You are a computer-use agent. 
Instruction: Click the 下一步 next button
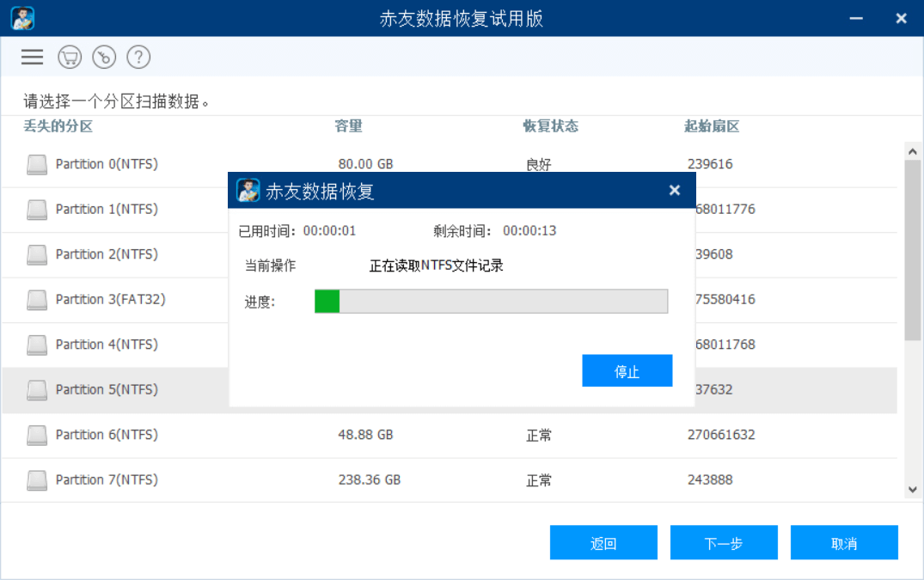[724, 542]
